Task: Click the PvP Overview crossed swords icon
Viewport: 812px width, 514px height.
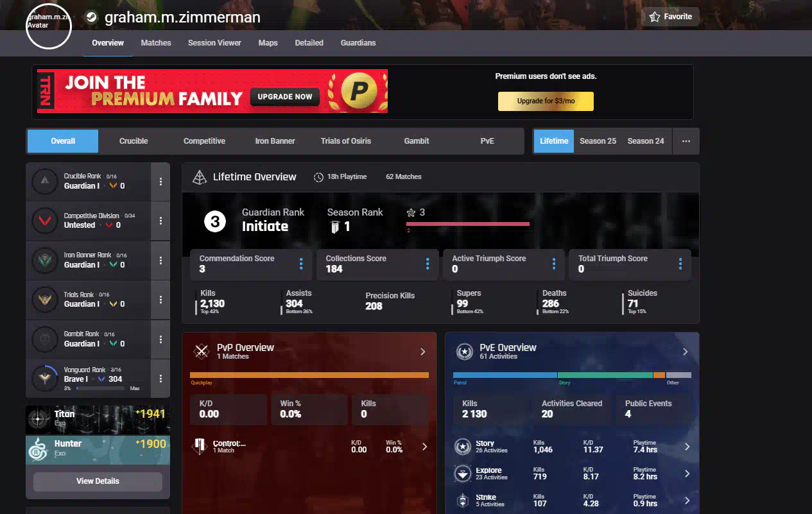Action: [x=202, y=351]
